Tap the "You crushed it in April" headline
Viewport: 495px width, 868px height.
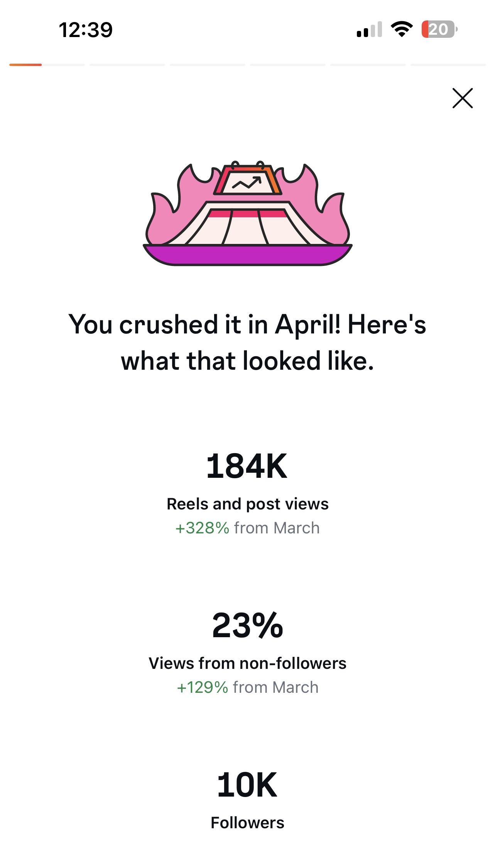click(247, 342)
